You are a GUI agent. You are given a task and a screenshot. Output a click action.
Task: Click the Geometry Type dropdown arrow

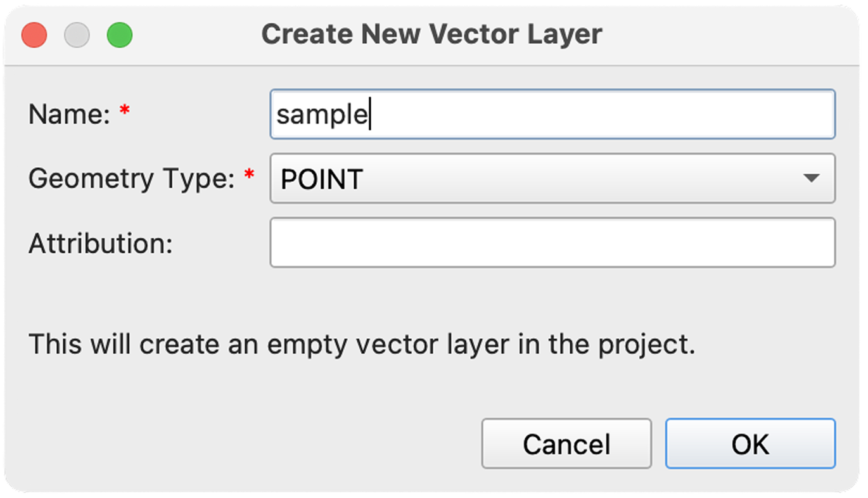pos(812,179)
